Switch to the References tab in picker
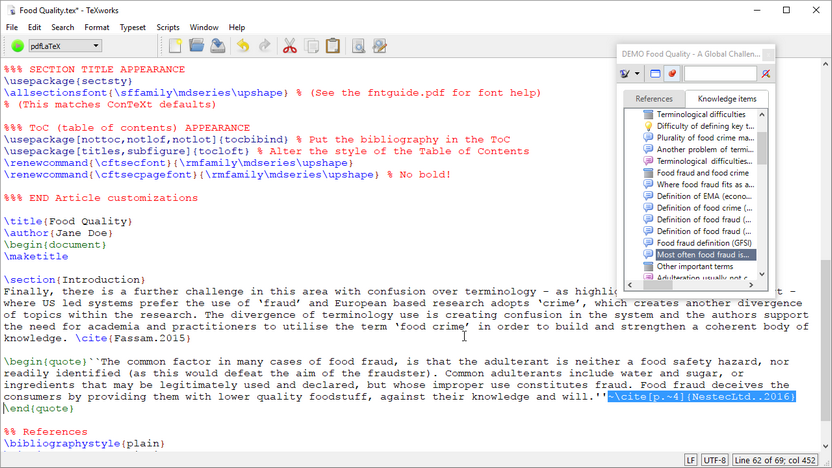832x468 pixels. click(654, 99)
